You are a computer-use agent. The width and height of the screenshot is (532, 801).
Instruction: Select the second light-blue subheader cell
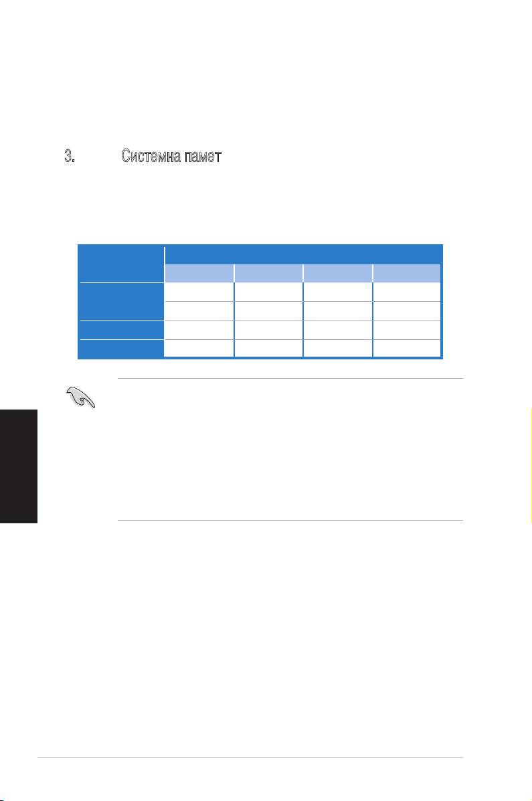pyautogui.click(x=268, y=273)
